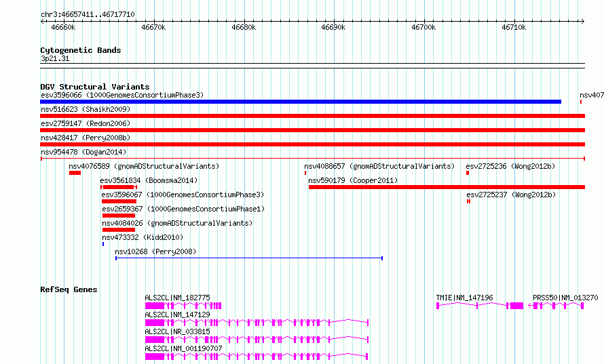Select the nsv428417 (Perry2008b) variant bar

[312, 144]
